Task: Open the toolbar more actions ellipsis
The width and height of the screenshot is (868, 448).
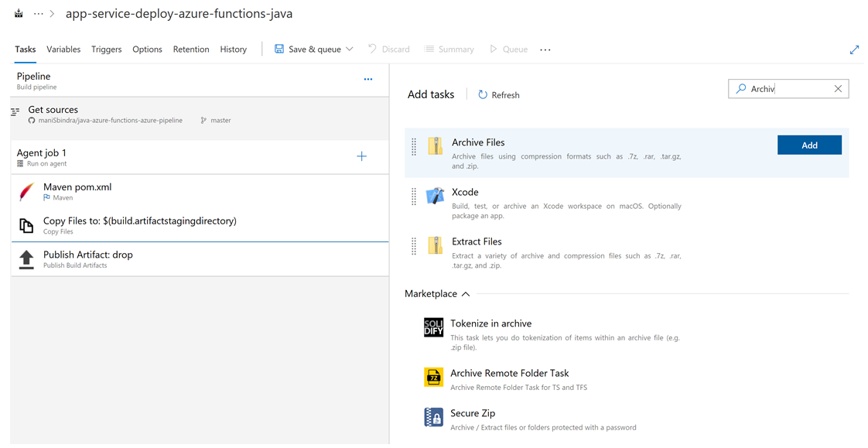Action: click(545, 50)
